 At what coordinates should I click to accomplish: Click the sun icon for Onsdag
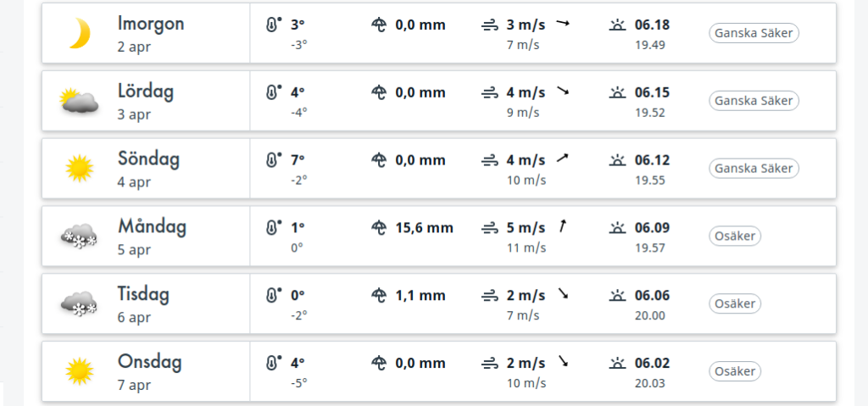pyautogui.click(x=79, y=371)
